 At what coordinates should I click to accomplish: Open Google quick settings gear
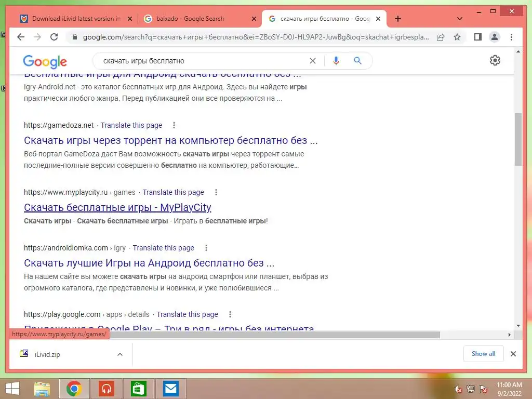[x=495, y=60]
